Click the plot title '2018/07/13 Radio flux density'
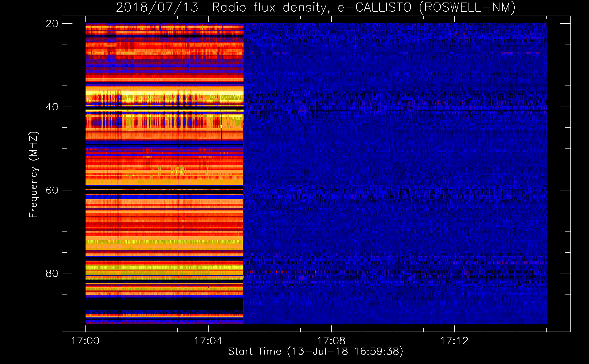Image resolution: width=589 pixels, height=364 pixels. (x=316, y=7)
